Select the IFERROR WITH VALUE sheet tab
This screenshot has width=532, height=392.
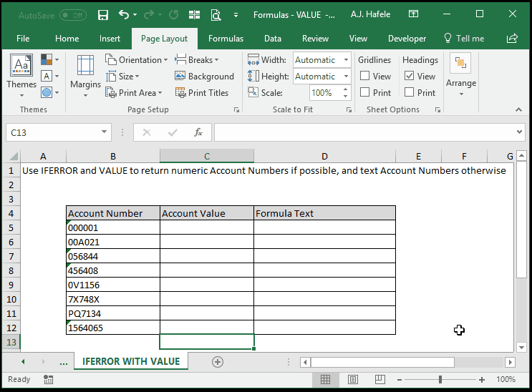pos(131,361)
